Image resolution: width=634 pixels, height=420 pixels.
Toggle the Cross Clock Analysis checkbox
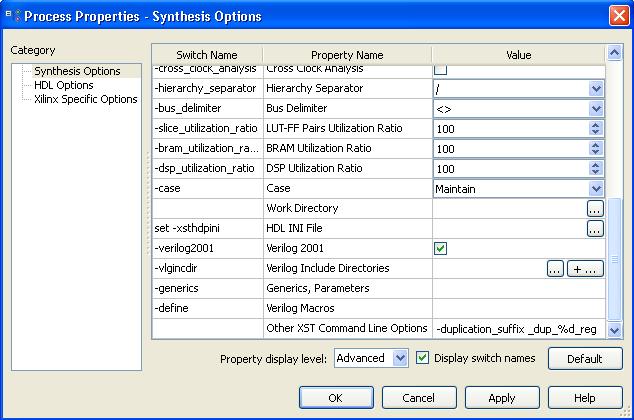pyautogui.click(x=440, y=70)
